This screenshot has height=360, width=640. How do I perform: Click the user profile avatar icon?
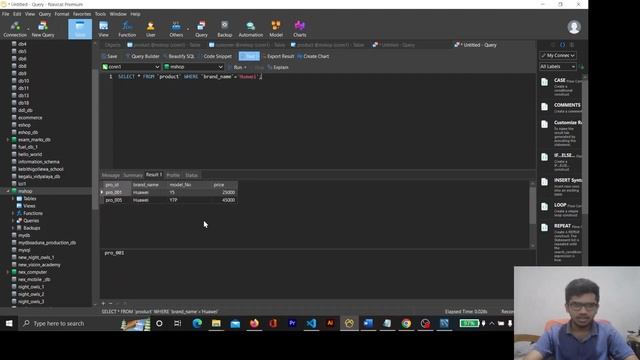coord(574,27)
